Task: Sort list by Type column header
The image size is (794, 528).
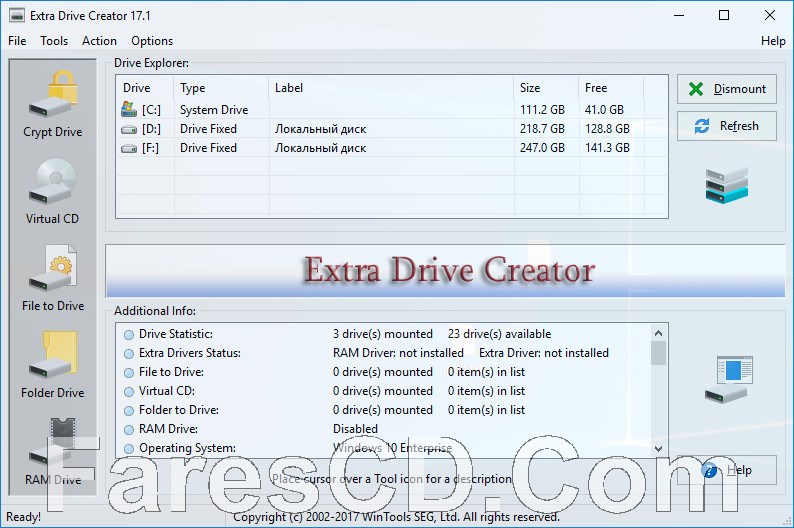Action: click(x=221, y=88)
